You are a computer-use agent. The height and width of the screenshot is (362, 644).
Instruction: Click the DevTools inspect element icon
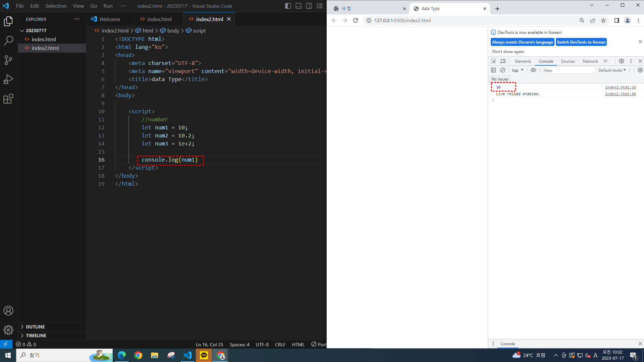click(x=493, y=61)
